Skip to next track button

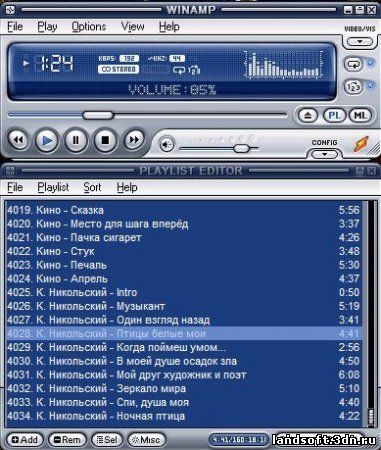134,140
